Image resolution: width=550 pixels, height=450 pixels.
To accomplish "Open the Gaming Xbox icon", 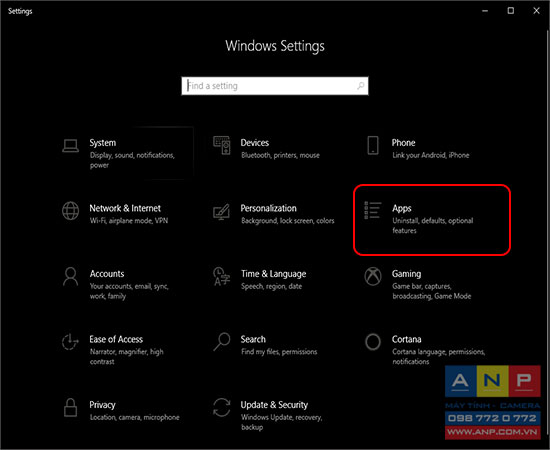I will click(373, 276).
